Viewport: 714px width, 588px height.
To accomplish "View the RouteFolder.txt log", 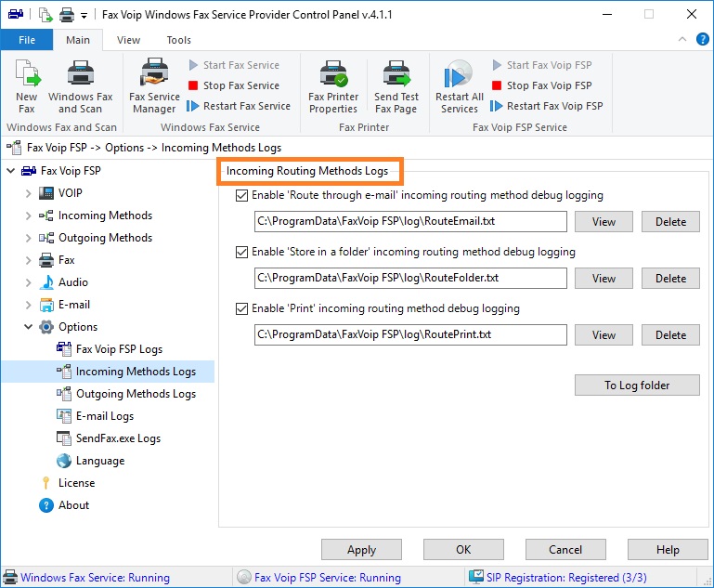I will [x=604, y=279].
